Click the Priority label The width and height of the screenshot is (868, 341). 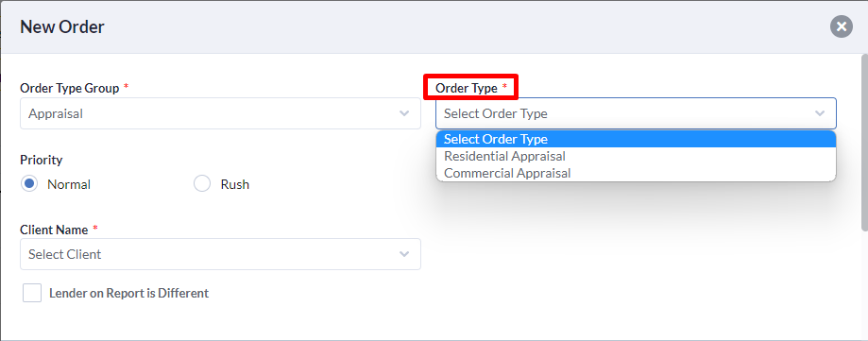[41, 160]
